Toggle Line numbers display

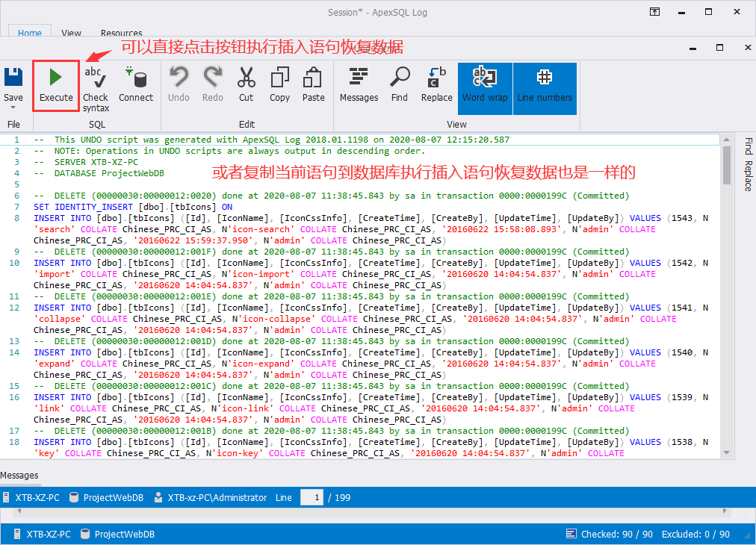point(545,84)
